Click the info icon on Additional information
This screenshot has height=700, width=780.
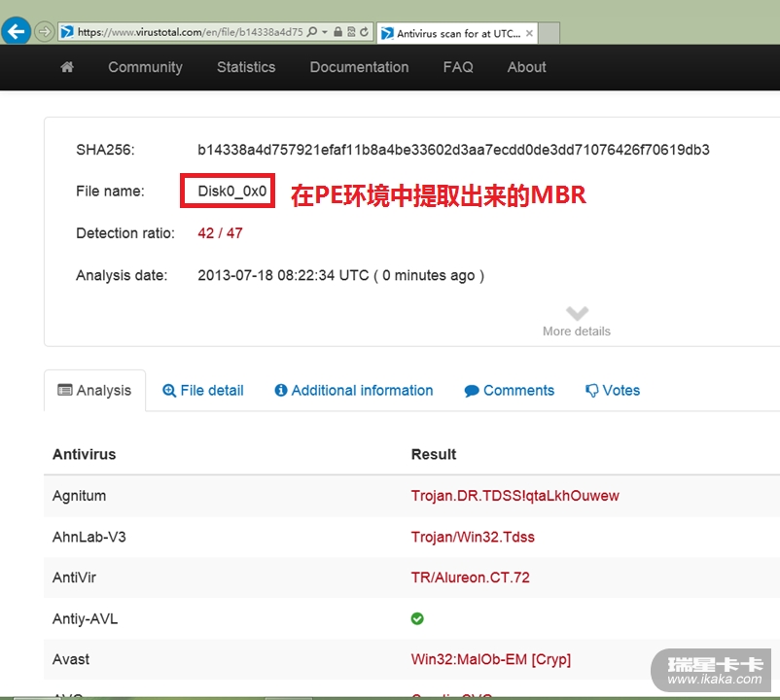click(x=280, y=390)
